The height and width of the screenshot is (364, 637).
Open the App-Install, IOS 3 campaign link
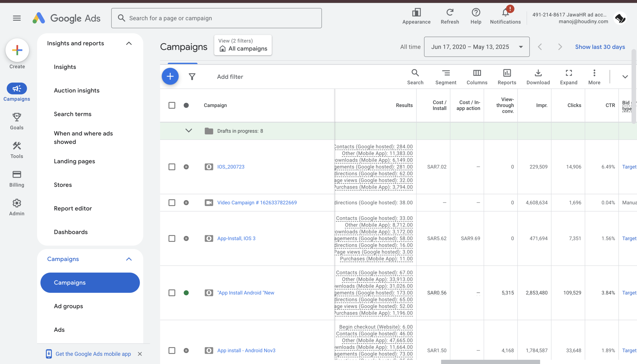236,238
